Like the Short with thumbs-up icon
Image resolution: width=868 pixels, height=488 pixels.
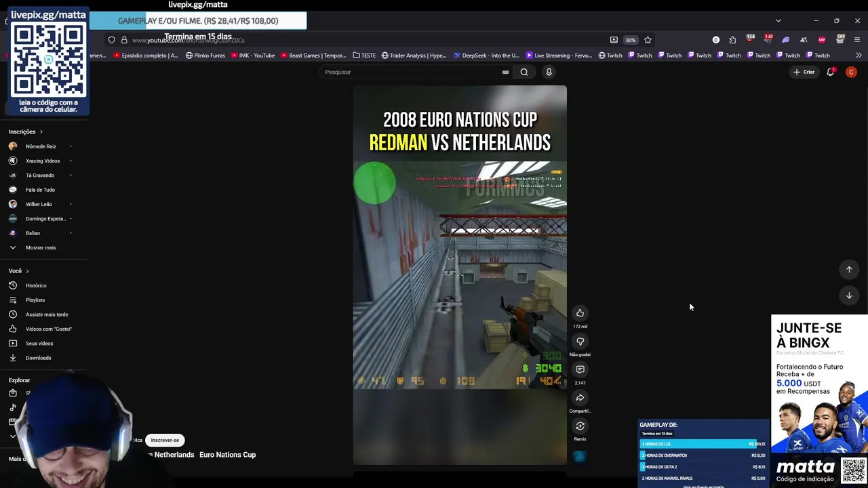click(x=580, y=313)
